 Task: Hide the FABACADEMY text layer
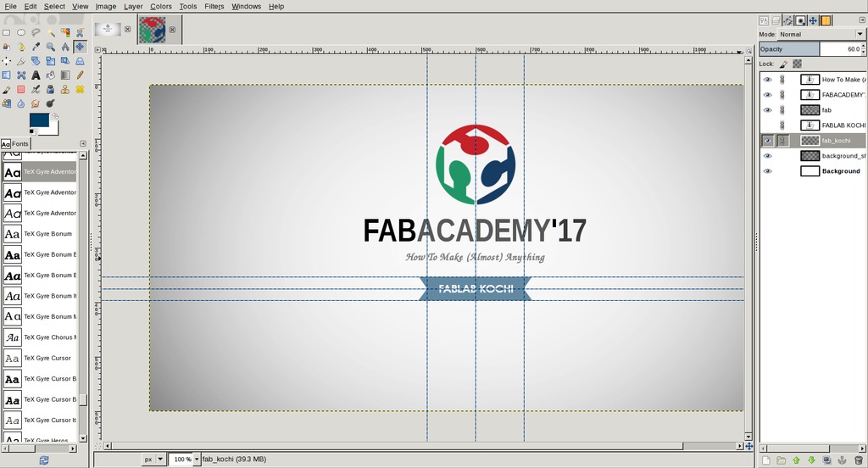click(767, 95)
